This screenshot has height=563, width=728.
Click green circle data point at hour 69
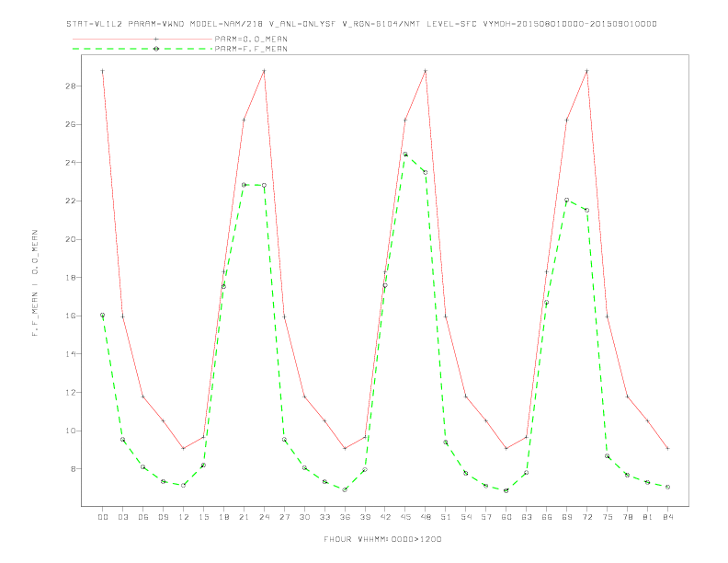(x=566, y=201)
